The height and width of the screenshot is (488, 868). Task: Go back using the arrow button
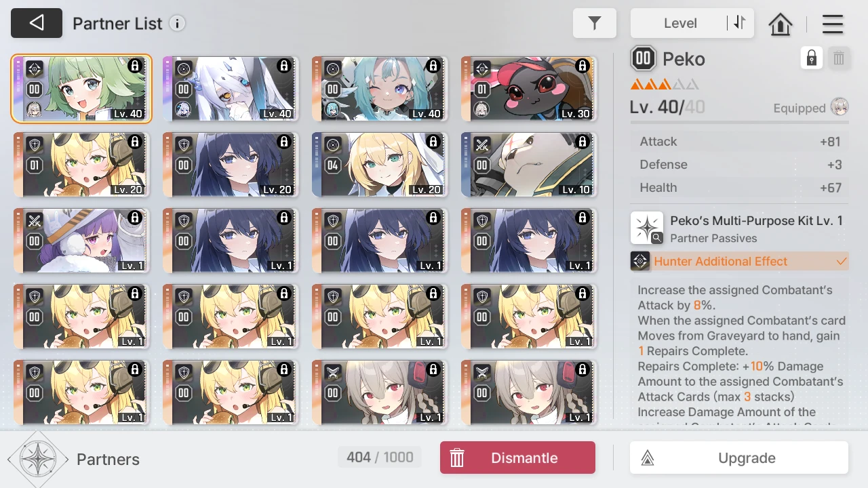[x=37, y=23]
